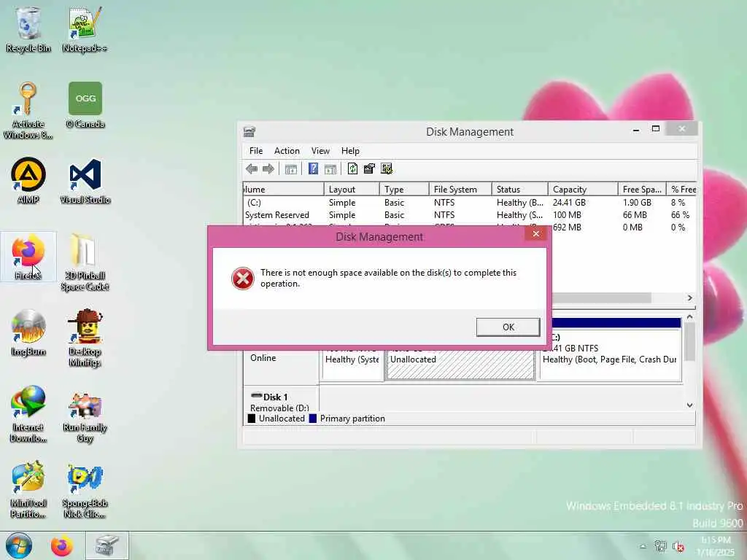This screenshot has width=747, height=560.
Task: Click the Show/Hide Console Tree toolbar icon
Action: pyautogui.click(x=290, y=169)
